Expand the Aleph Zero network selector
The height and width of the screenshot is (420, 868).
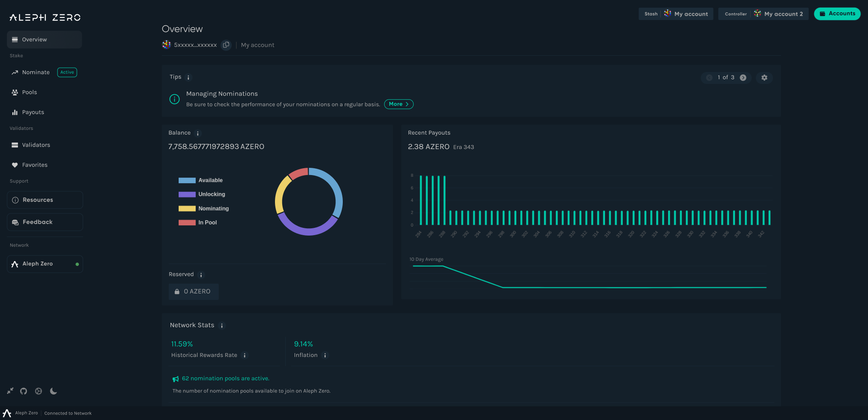pos(45,264)
